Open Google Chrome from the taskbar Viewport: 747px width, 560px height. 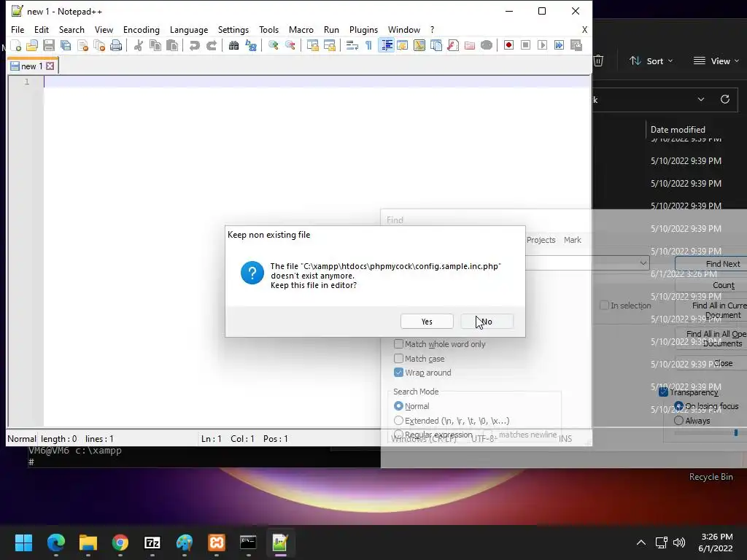click(120, 542)
